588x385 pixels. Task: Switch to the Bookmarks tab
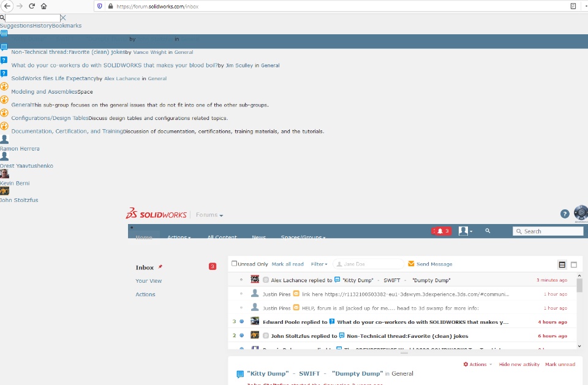67,26
